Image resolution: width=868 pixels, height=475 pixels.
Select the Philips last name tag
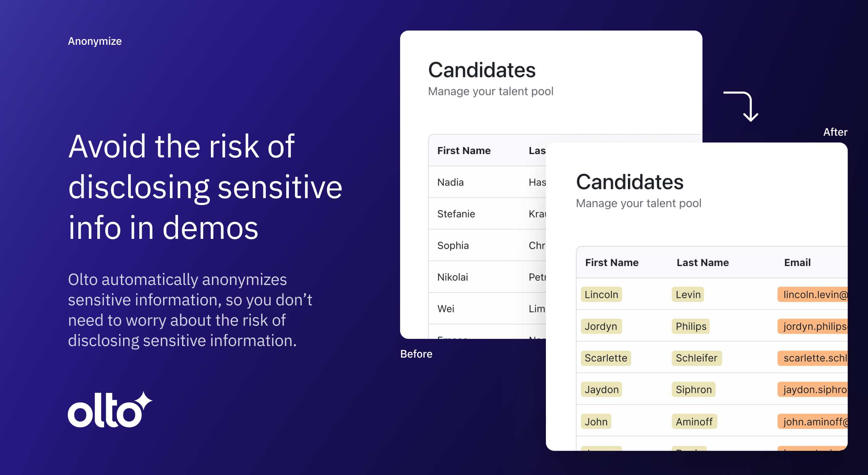pyautogui.click(x=691, y=326)
